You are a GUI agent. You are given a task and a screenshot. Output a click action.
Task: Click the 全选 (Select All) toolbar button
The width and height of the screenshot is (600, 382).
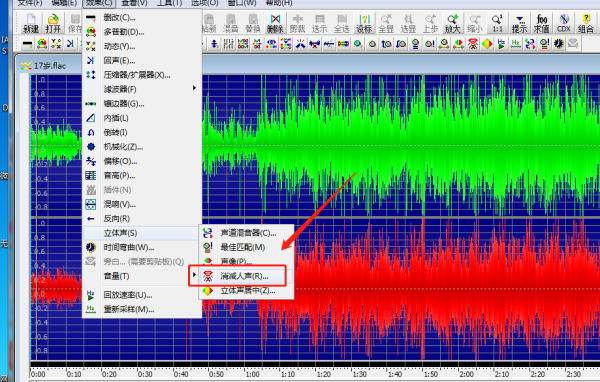click(x=342, y=23)
